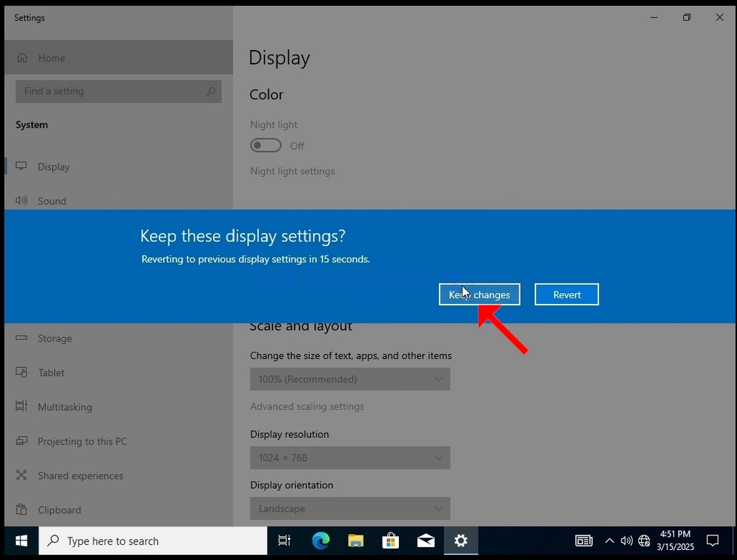The width and height of the screenshot is (737, 560).
Task: Select Storage in the sidebar
Action: 118,338
